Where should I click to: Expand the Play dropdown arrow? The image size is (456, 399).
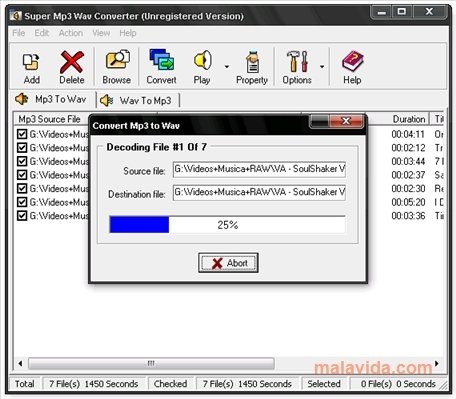point(227,67)
